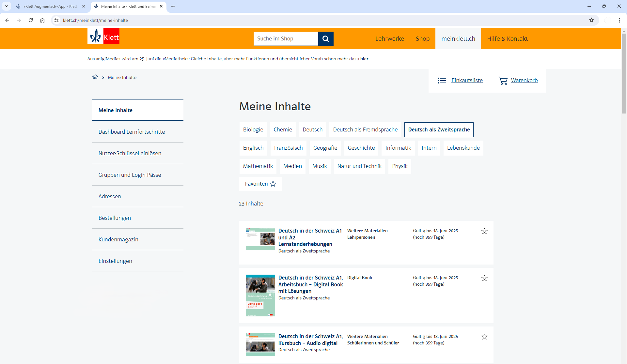
Task: Click the Suche im Shop field
Action: pos(286,39)
